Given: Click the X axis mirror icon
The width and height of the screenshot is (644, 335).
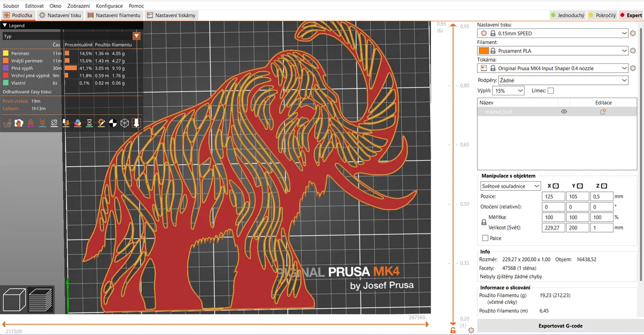Looking at the screenshot, I should click(x=556, y=186).
